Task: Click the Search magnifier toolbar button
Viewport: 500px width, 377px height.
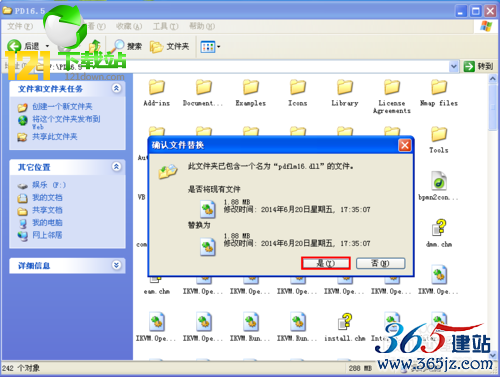Action: click(127, 46)
